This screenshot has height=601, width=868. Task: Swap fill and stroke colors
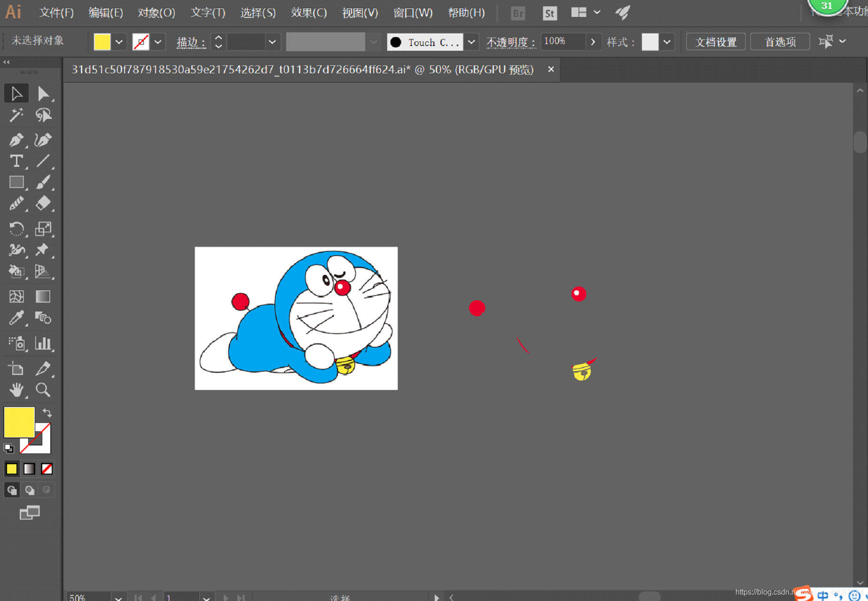pos(47,413)
